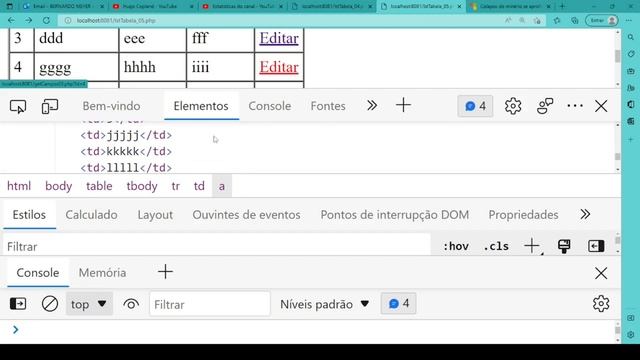
Task: Open Pontos de interrupção DOM pane
Action: [395, 215]
